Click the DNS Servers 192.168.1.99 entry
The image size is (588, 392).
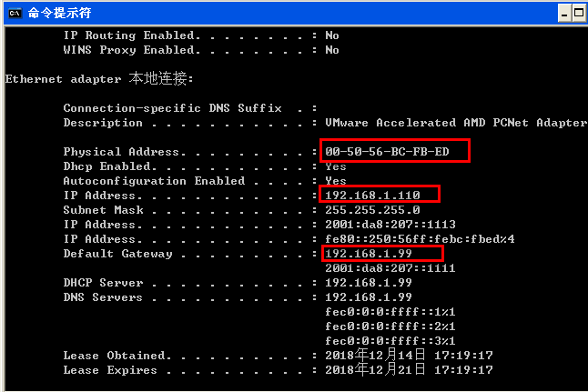pyautogui.click(x=369, y=297)
